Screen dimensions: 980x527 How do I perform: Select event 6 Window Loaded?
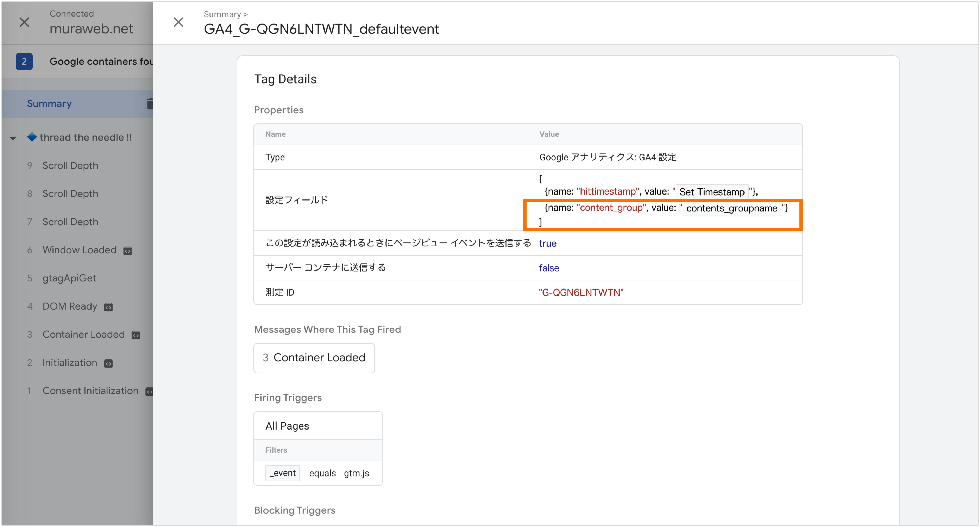[79, 250]
